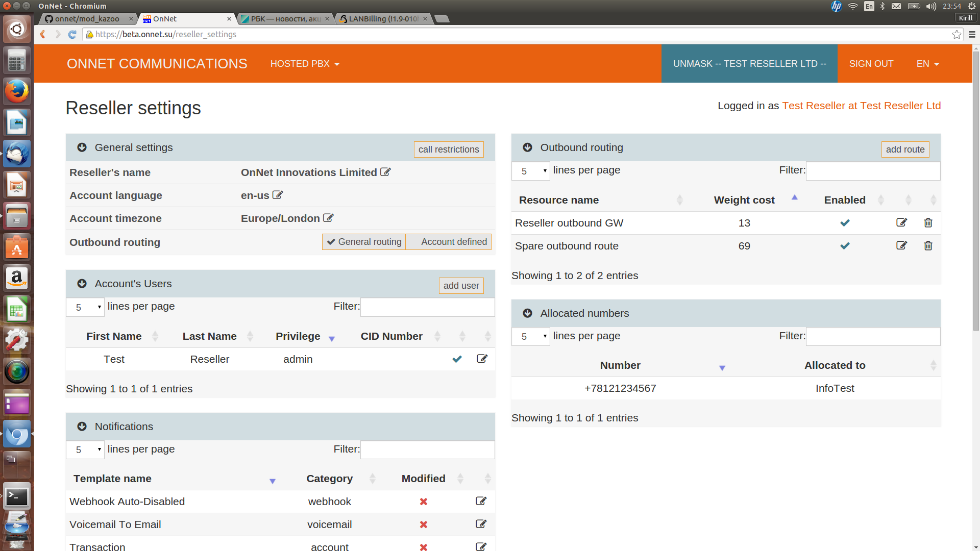Toggle enabled status for Reseller outbound GW

[845, 222]
